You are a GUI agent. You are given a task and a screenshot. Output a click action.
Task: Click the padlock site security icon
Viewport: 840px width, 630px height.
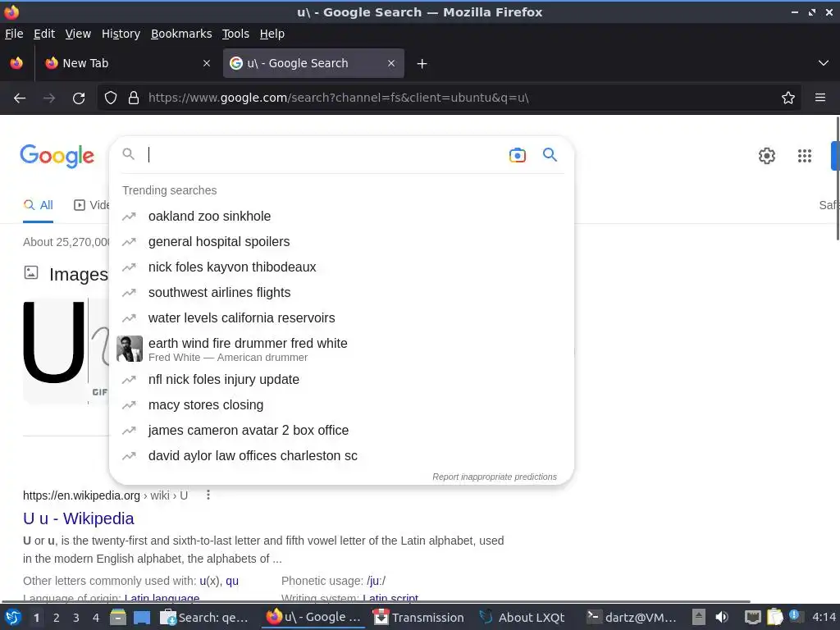pyautogui.click(x=134, y=98)
